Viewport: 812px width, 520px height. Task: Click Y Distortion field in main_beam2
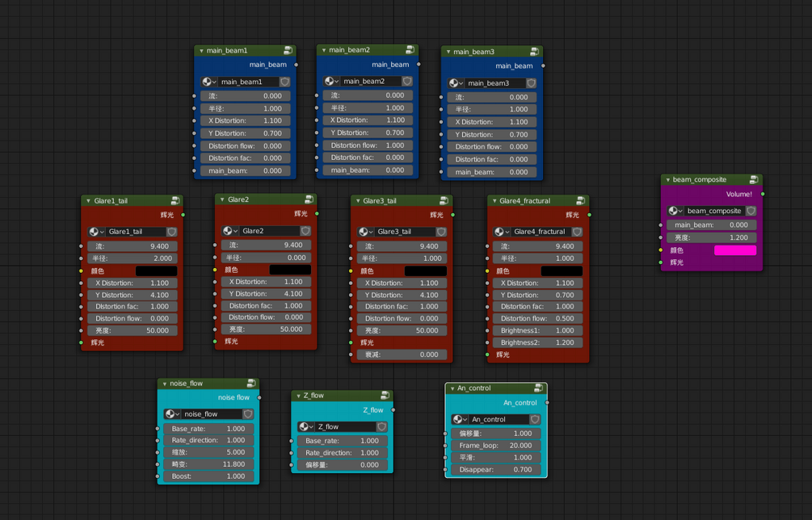(368, 132)
